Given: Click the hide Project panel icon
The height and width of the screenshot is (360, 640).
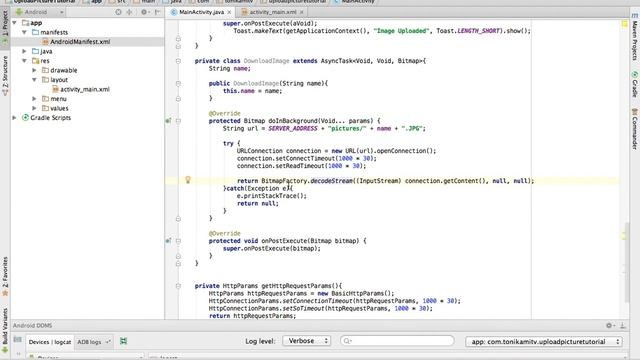Looking at the screenshot, I should (157, 12).
